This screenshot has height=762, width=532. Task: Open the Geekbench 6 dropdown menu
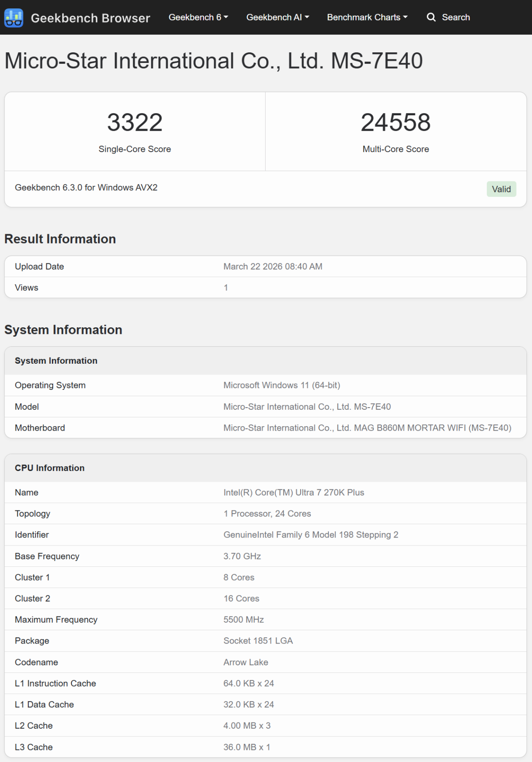point(198,17)
